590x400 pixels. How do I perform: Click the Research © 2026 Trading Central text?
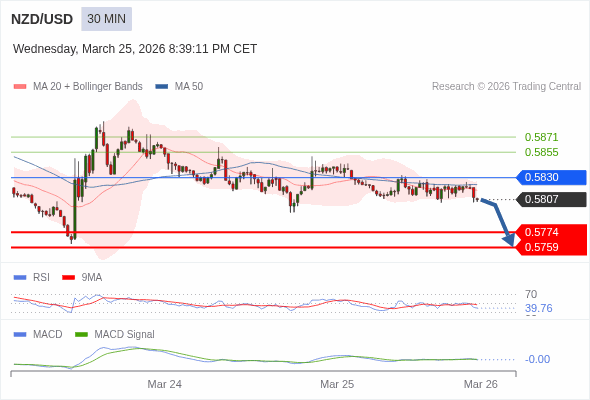(x=506, y=87)
